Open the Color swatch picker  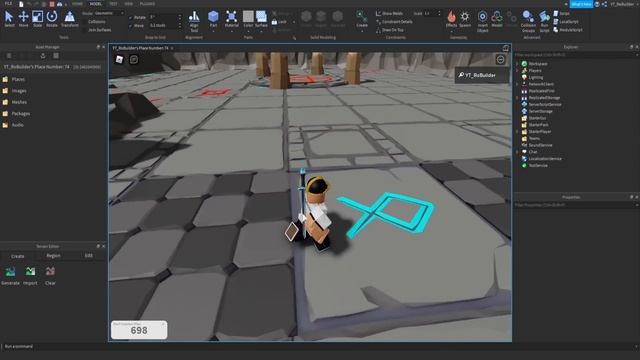(x=248, y=16)
